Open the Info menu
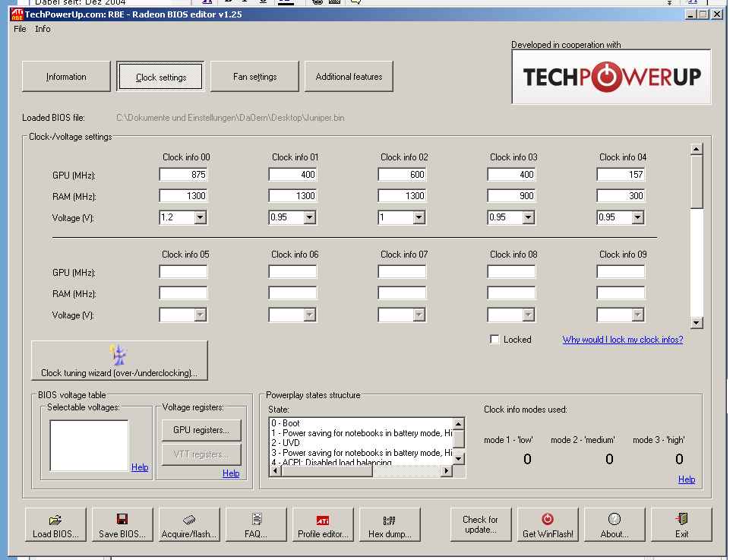 click(43, 29)
